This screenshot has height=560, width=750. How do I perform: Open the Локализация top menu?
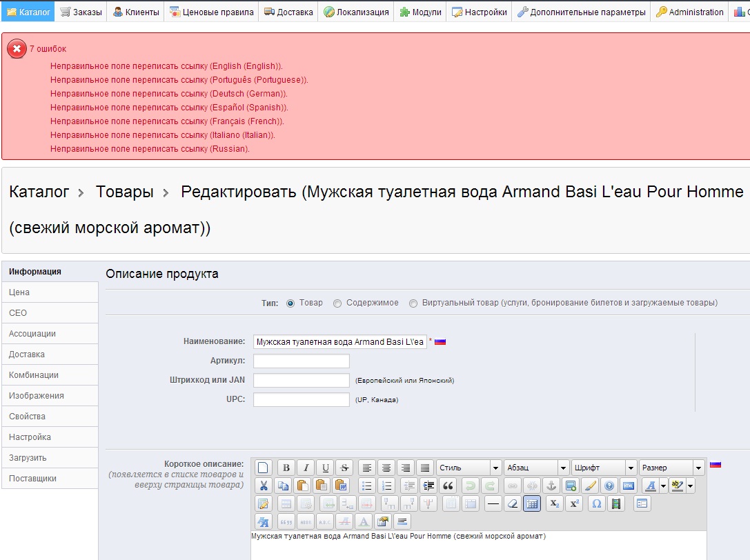[356, 12]
